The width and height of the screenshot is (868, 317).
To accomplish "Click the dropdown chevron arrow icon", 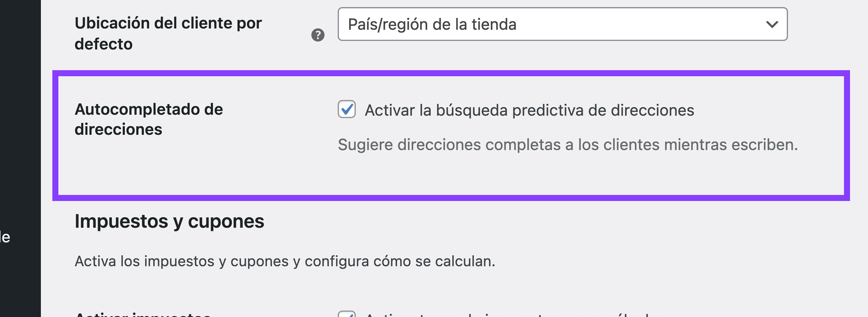I will (772, 24).
